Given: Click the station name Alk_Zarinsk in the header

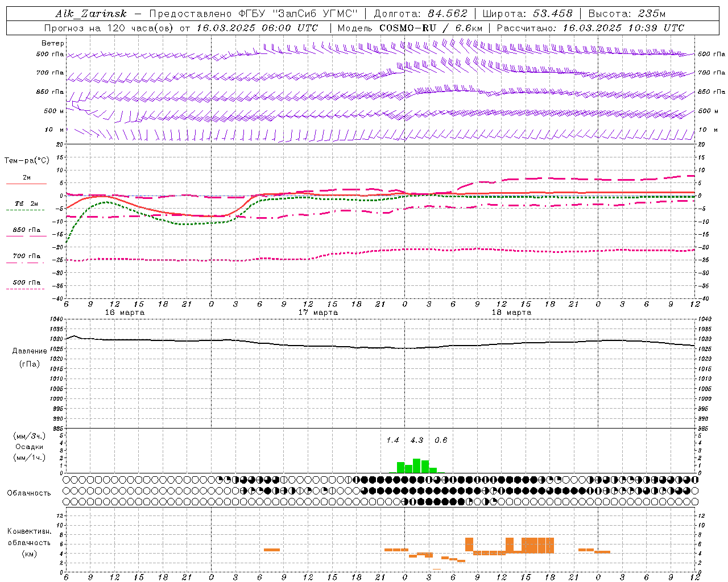Looking at the screenshot, I should 91,14.
